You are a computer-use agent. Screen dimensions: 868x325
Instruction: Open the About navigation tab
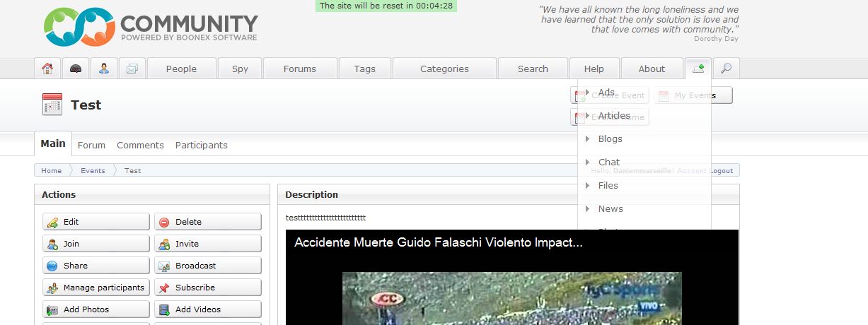click(652, 69)
